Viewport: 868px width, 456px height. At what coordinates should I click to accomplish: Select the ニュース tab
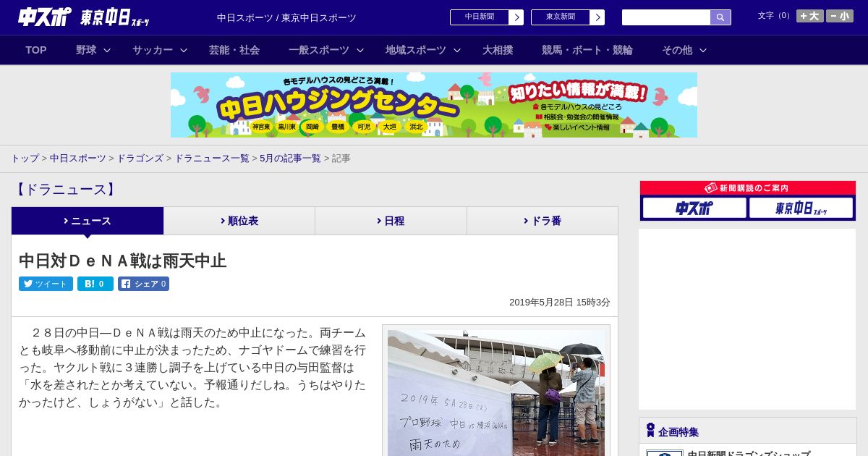pyautogui.click(x=88, y=221)
